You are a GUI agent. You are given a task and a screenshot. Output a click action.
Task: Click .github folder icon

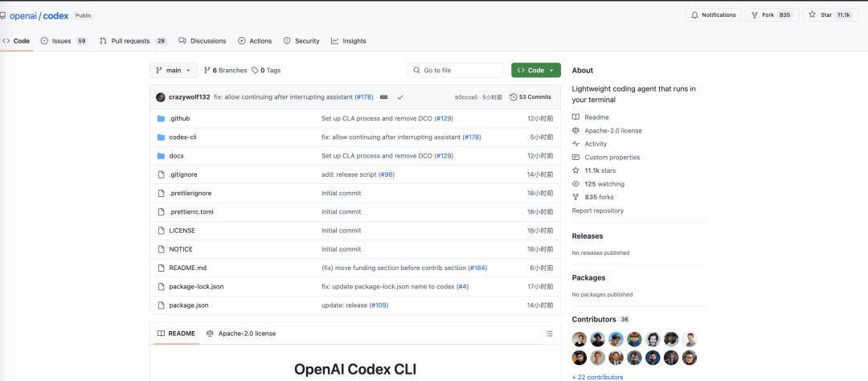[161, 118]
